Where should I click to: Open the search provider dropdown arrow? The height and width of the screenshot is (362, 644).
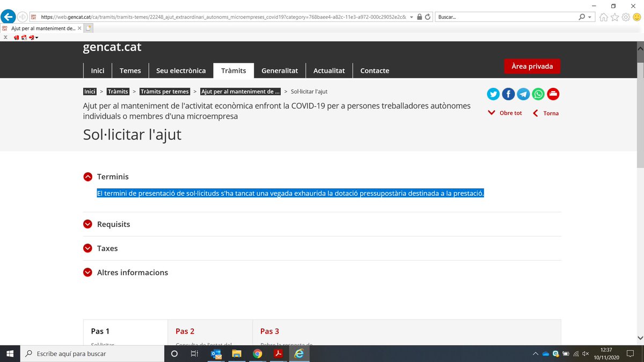(x=591, y=17)
